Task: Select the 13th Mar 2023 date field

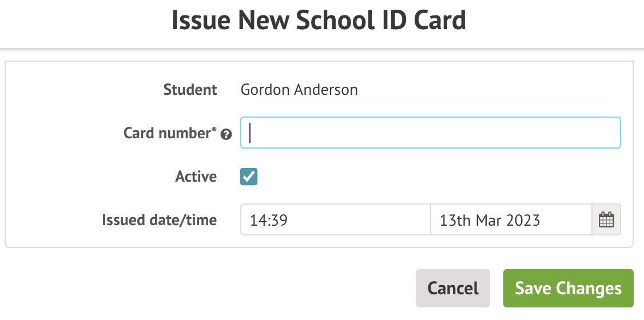Action: click(511, 220)
